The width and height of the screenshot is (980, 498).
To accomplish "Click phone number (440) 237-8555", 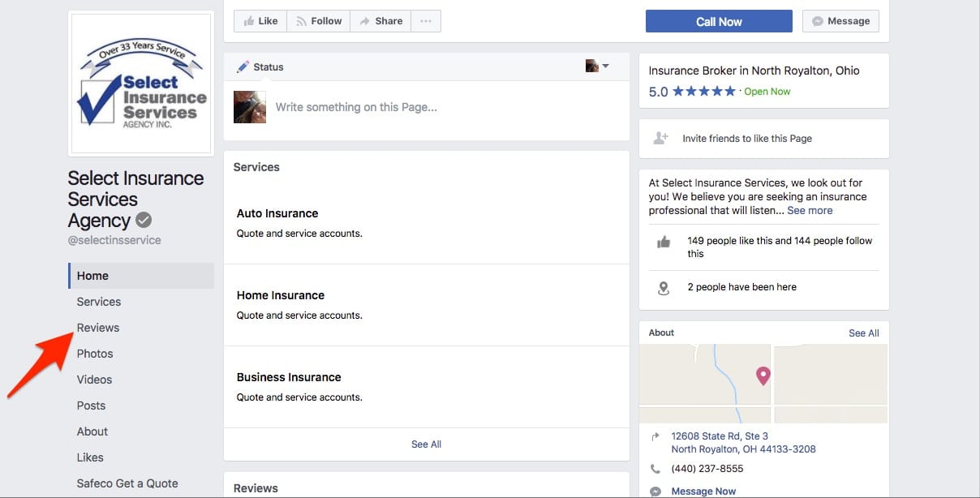I will [707, 469].
